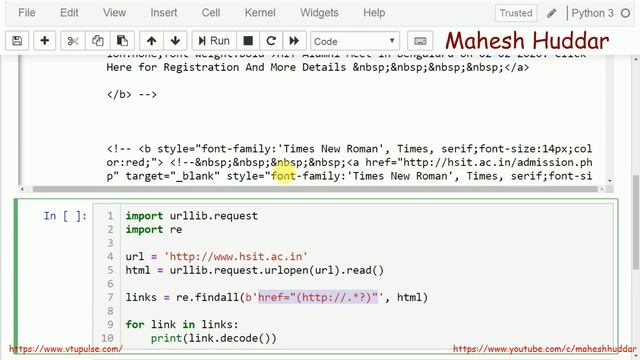Image resolution: width=640 pixels, height=360 pixels.
Task: Interrupt the kernel with the stop icon
Action: pyautogui.click(x=248, y=41)
